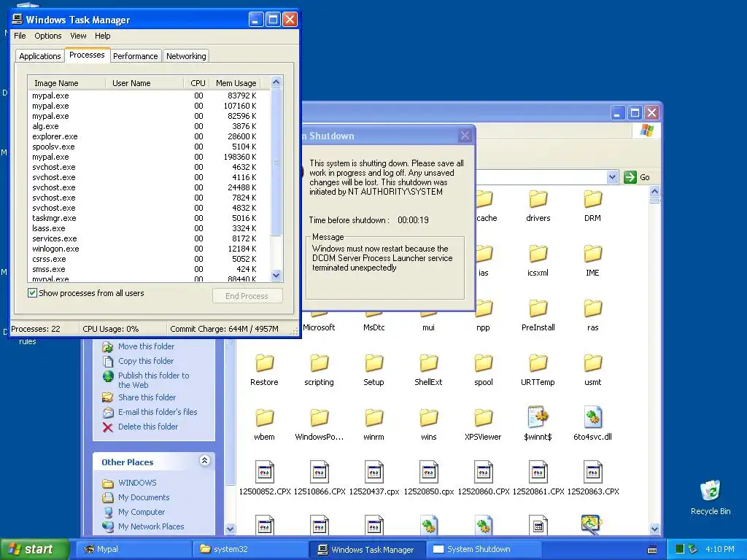Screen dimensions: 747x560
Task: Click Move this folder link
Action: pyautogui.click(x=146, y=346)
